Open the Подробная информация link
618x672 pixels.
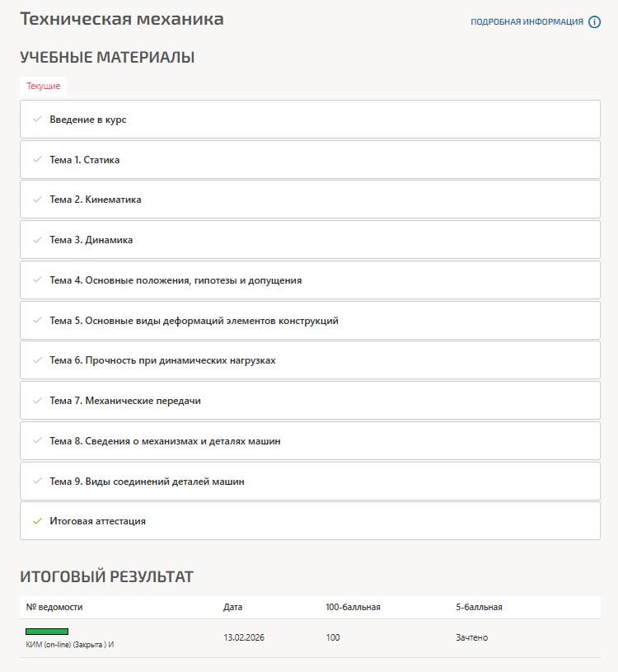point(527,22)
